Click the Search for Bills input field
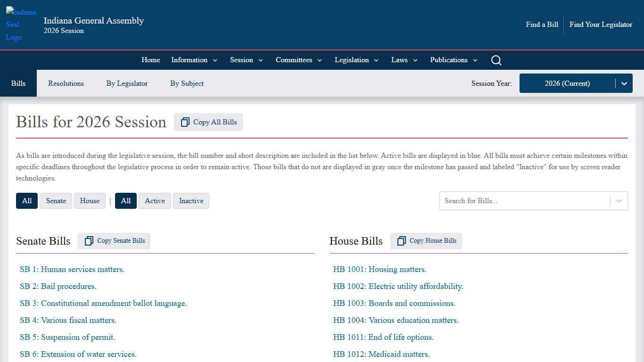Viewport: 644px width, 362px height. coord(523,201)
